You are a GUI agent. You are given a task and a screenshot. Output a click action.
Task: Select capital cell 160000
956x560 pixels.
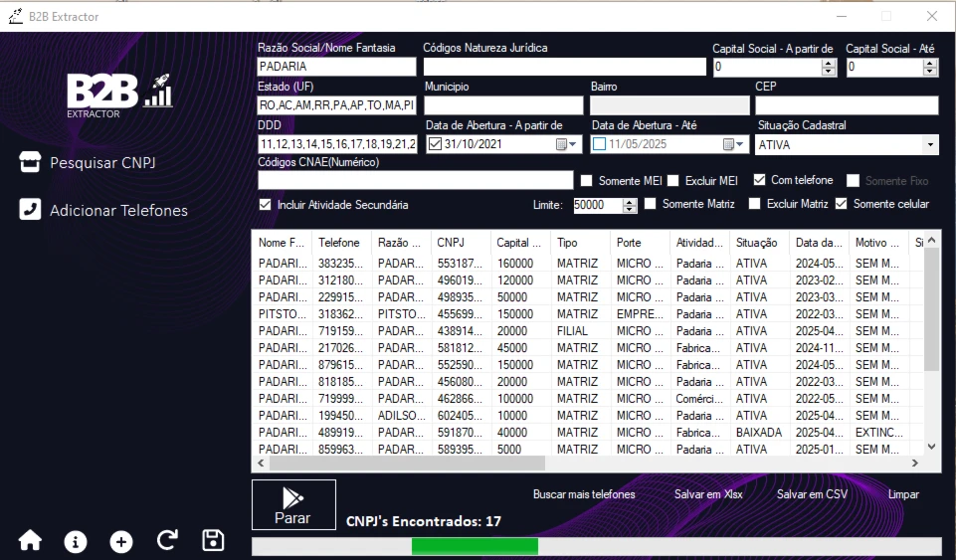515,264
